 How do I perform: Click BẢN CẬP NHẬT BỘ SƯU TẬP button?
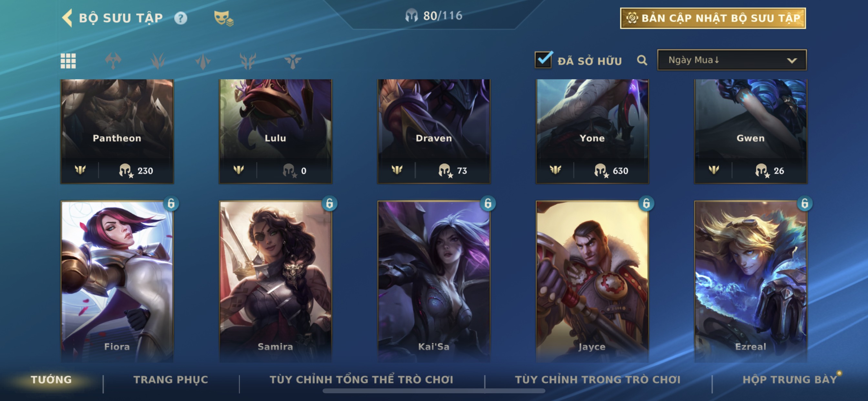713,18
